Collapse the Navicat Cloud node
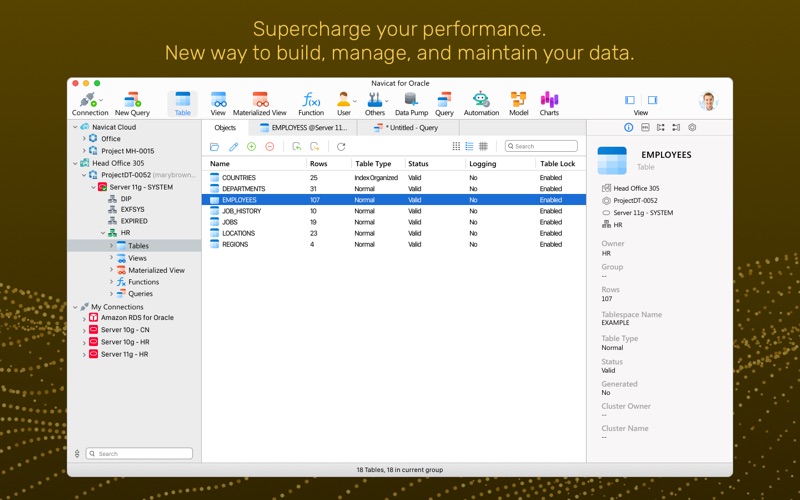Viewport: 800px width, 500px height. pyautogui.click(x=75, y=127)
